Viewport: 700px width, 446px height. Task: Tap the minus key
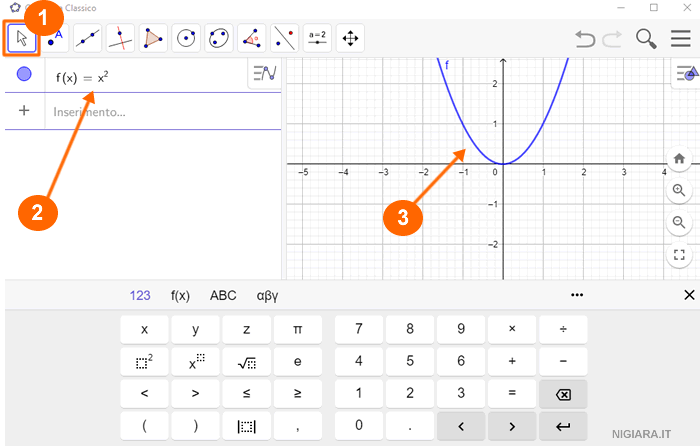[x=563, y=362]
